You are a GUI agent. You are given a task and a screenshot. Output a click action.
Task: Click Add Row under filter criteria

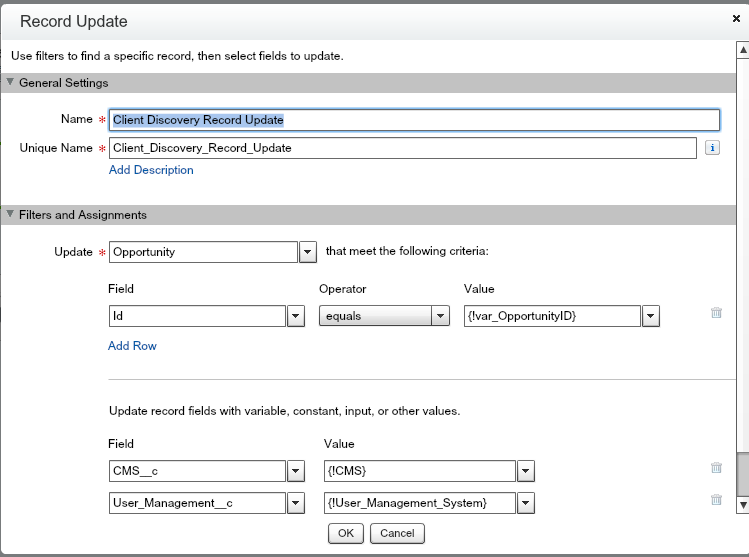coord(132,346)
